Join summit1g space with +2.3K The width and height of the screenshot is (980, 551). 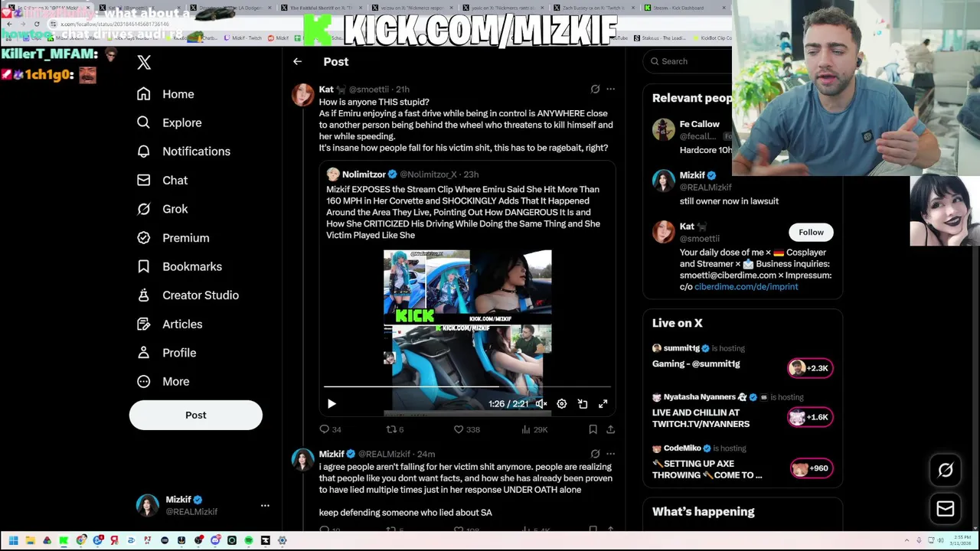pos(810,368)
